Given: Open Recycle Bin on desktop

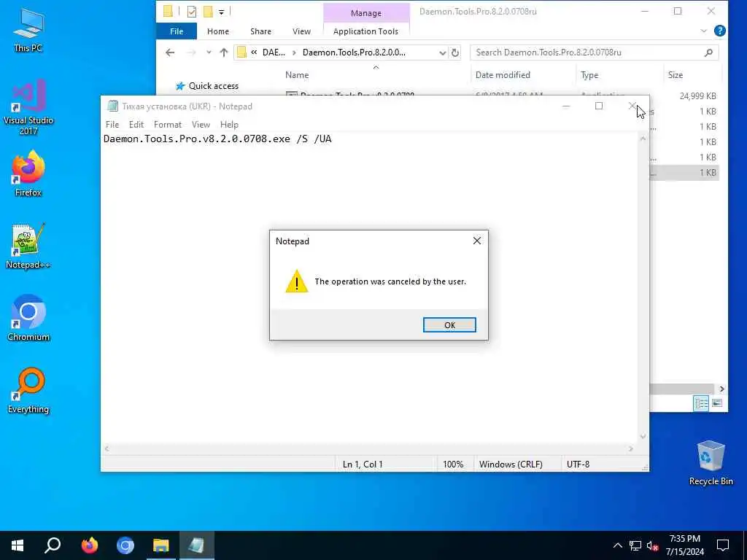Looking at the screenshot, I should [711, 463].
